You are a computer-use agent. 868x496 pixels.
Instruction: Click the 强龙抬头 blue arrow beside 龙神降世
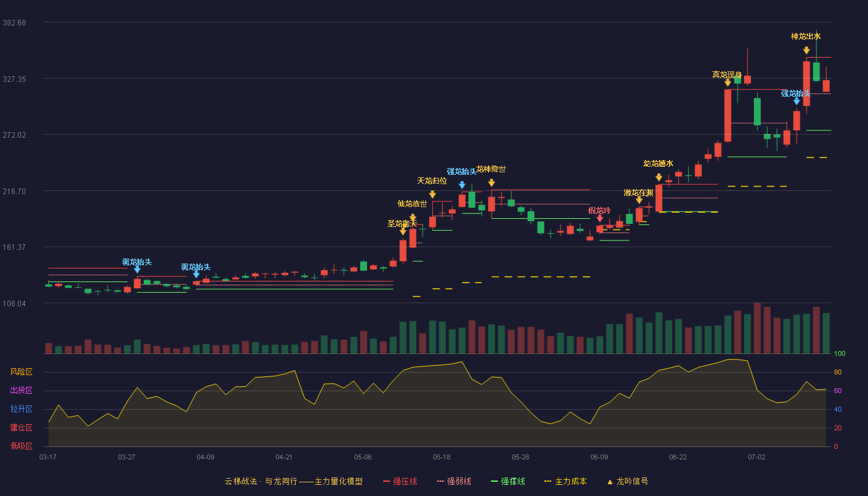462,185
